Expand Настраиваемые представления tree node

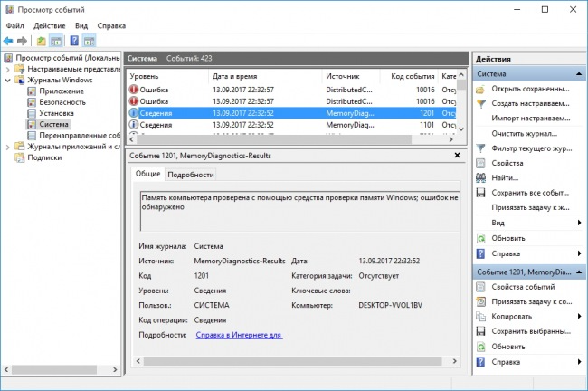point(7,69)
